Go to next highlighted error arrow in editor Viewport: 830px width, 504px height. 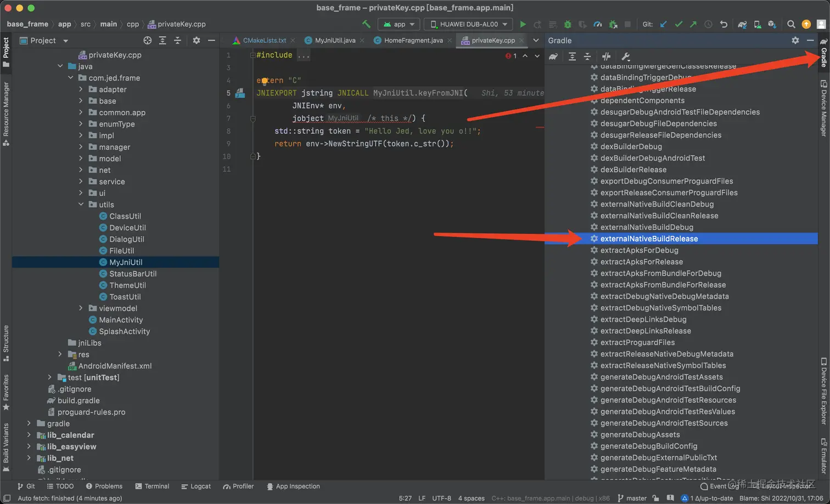(537, 56)
